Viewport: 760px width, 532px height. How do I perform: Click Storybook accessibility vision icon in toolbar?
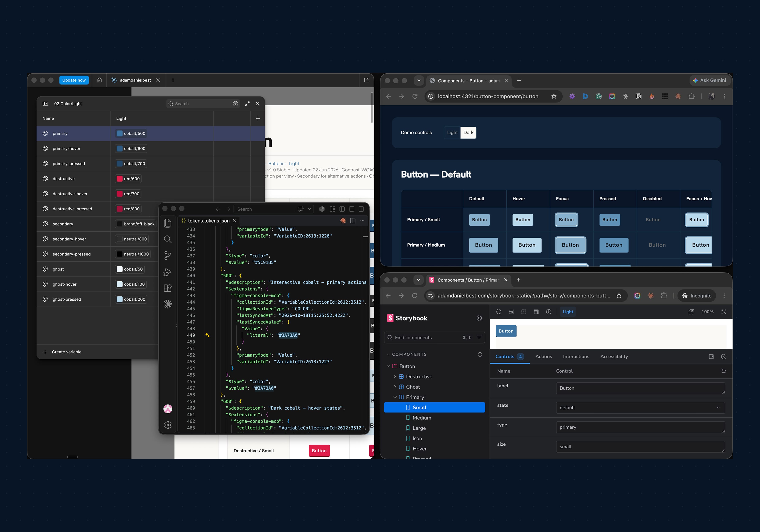pyautogui.click(x=549, y=312)
